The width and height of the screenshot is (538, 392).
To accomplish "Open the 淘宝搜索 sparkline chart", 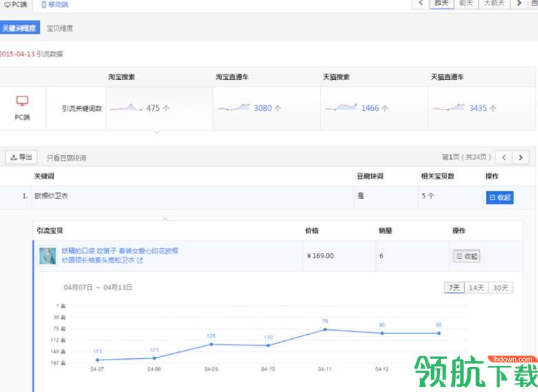I will click(x=126, y=107).
